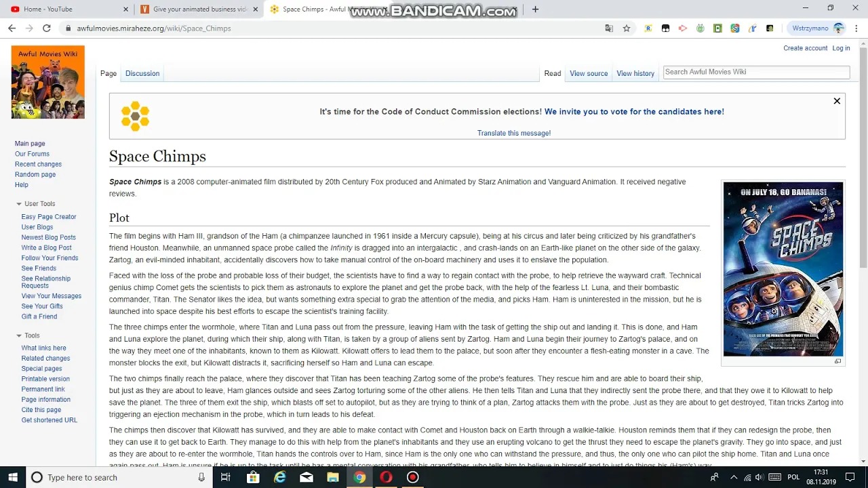The height and width of the screenshot is (488, 868).
Task: Go to Random page
Action: (35, 174)
